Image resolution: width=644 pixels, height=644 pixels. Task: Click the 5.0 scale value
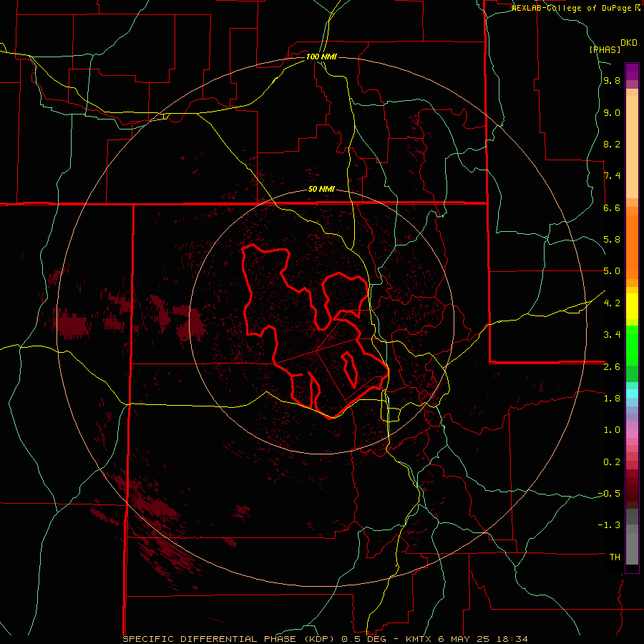tap(612, 271)
